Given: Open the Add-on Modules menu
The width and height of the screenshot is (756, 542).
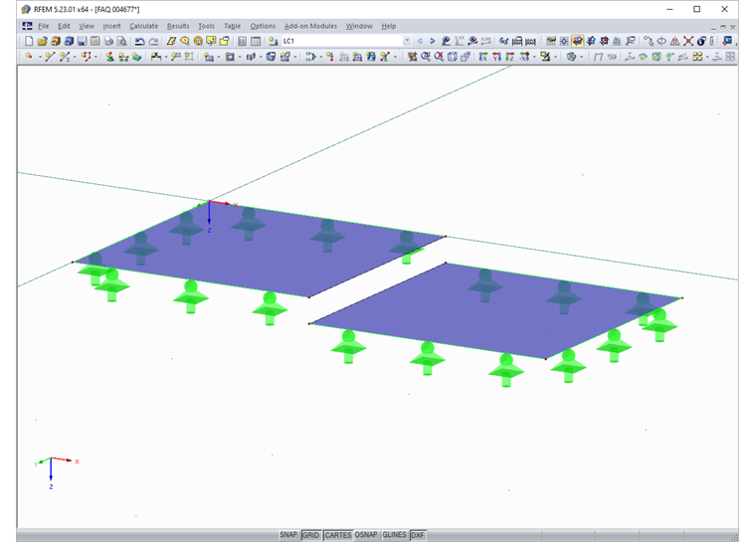Looking at the screenshot, I should click(x=310, y=26).
